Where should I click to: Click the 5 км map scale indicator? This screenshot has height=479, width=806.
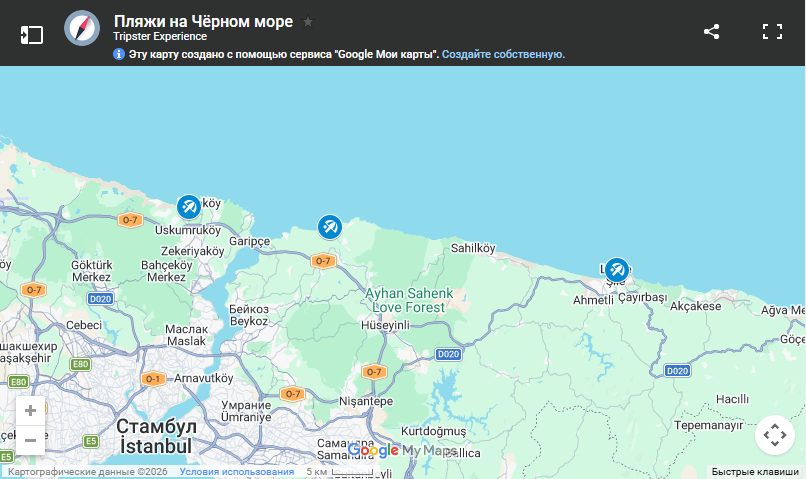point(339,472)
